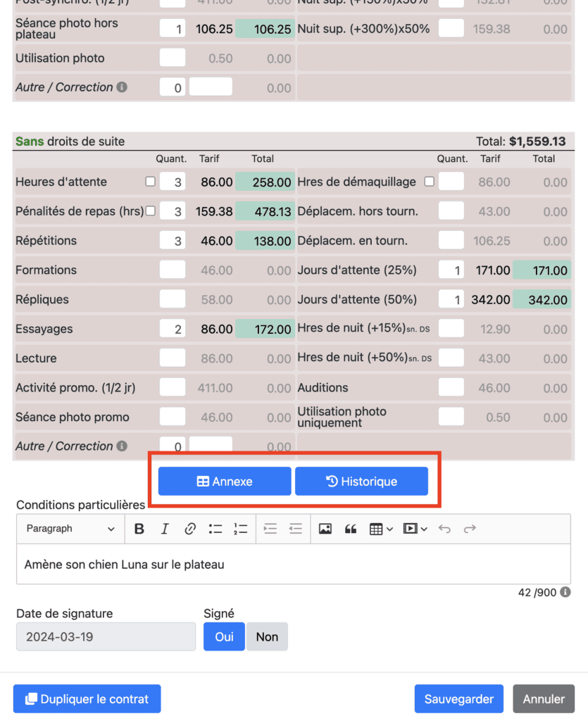Screen dimensions: 588x721
Task: Expand the insert table dropdown
Action: (x=381, y=529)
